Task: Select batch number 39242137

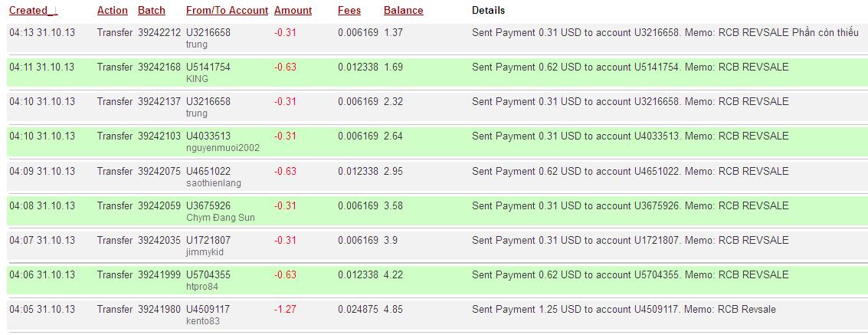Action: click(x=159, y=102)
